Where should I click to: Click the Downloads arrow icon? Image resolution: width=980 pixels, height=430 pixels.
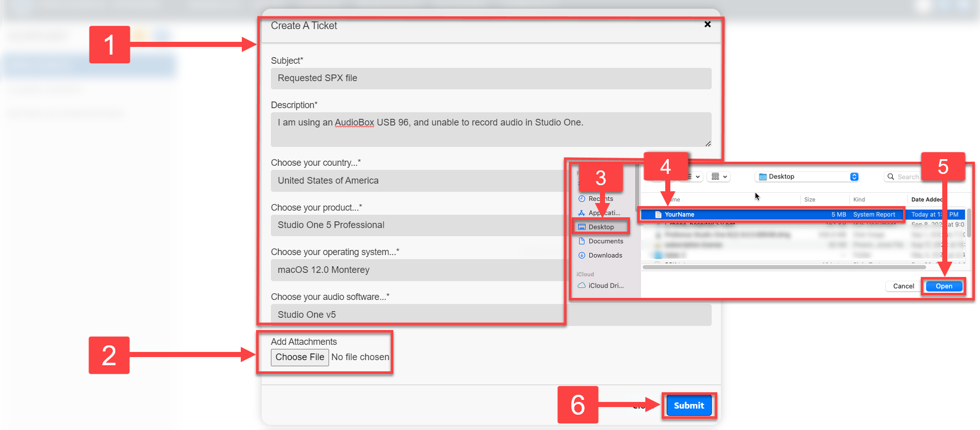[582, 255]
